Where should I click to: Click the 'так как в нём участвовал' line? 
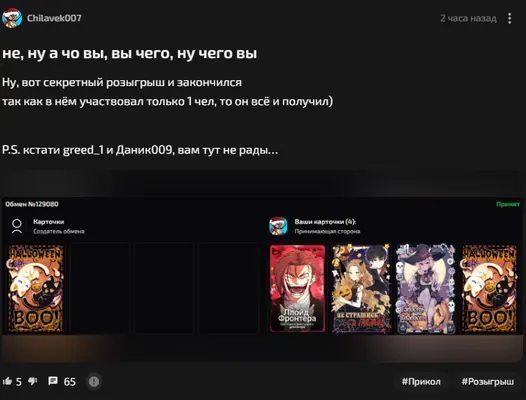tap(167, 101)
